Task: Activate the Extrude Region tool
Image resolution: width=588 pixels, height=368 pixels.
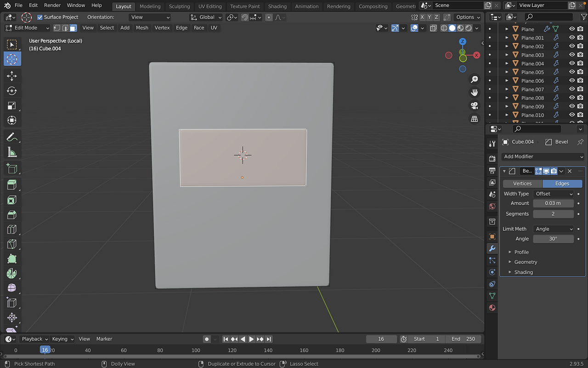Action: 12,185
